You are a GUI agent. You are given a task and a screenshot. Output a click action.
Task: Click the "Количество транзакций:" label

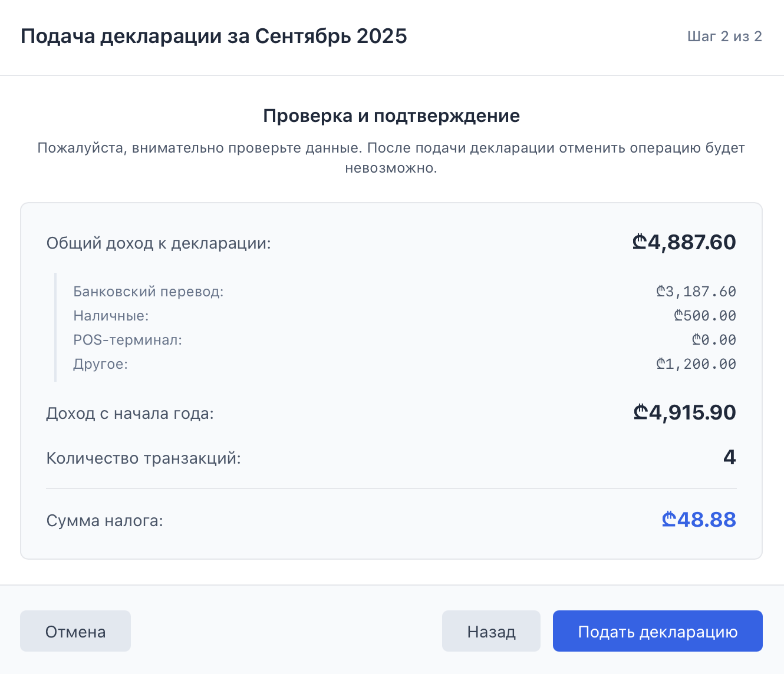[x=144, y=458]
